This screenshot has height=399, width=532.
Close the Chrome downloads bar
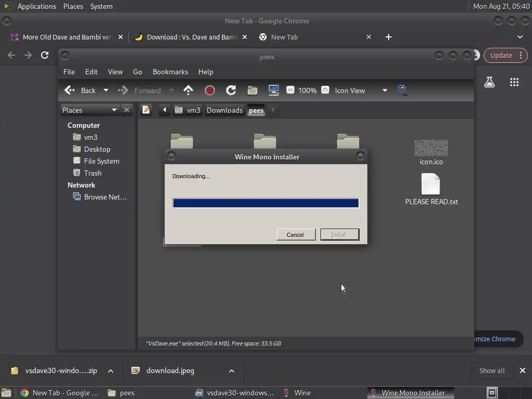click(522, 370)
